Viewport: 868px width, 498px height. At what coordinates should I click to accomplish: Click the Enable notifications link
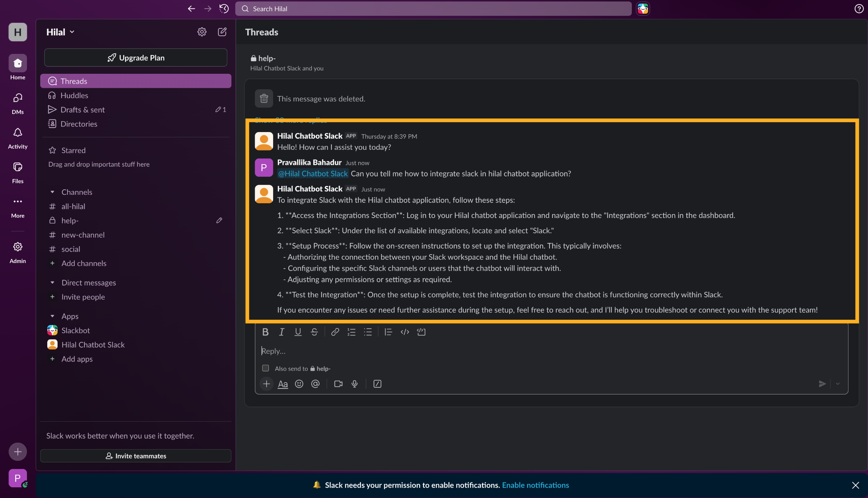(535, 485)
